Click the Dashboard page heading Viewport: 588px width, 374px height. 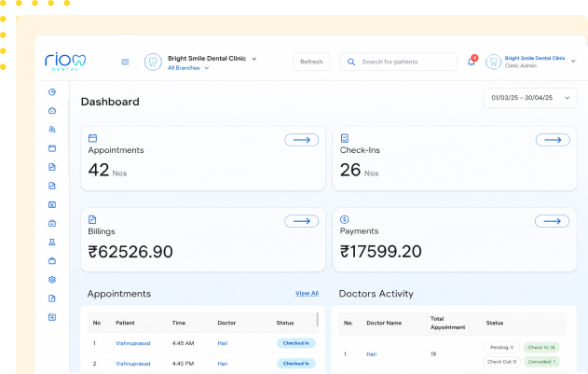coord(110,102)
